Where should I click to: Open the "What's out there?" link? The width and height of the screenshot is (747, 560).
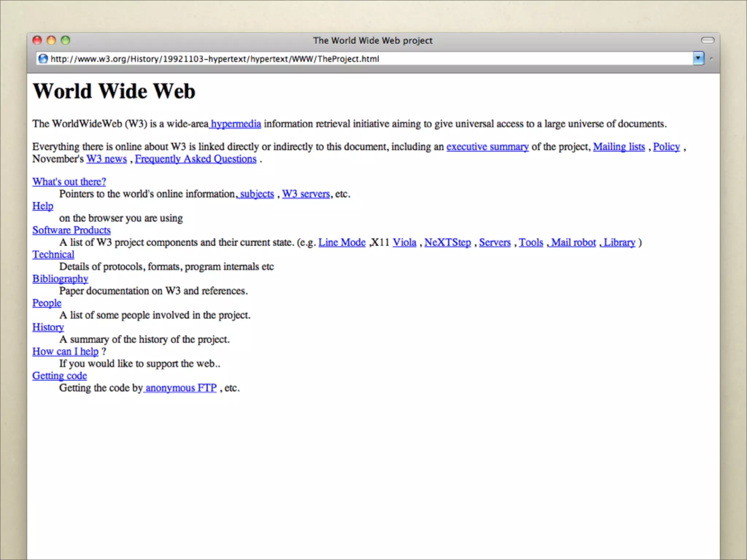(69, 182)
